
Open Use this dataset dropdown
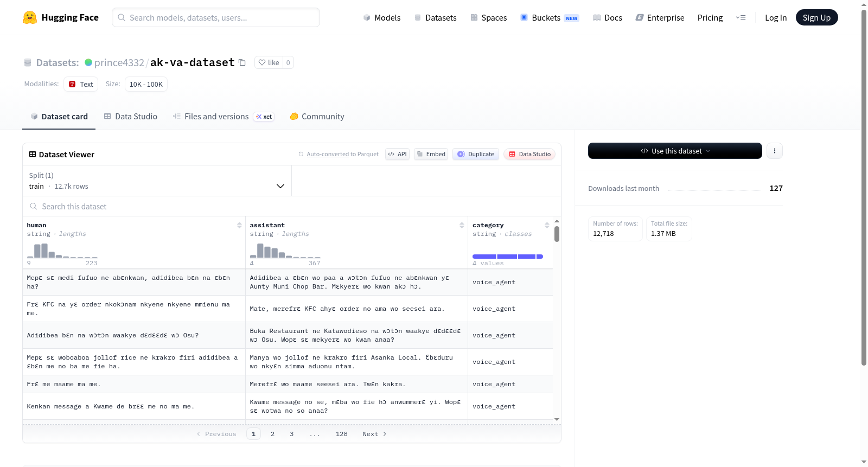pos(675,151)
